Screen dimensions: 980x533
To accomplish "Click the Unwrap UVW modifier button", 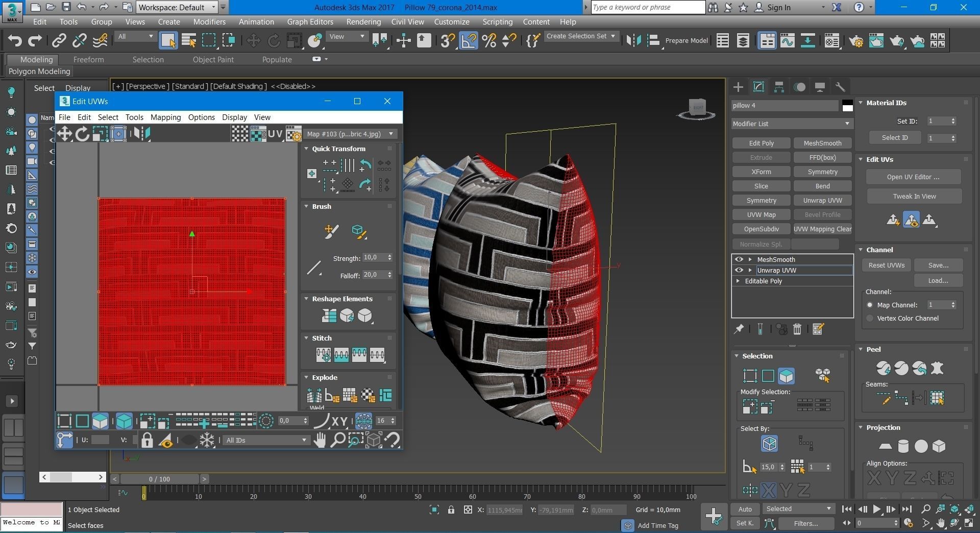I will 822,201.
